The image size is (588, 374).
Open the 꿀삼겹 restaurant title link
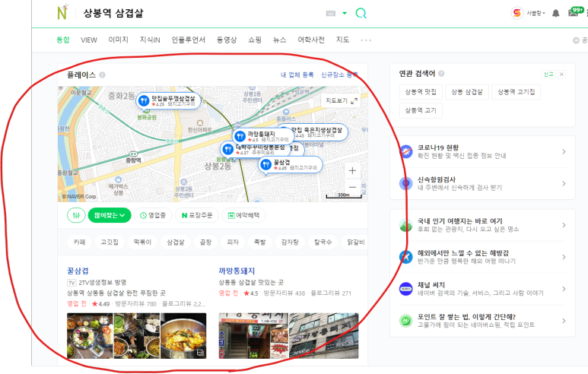click(78, 271)
